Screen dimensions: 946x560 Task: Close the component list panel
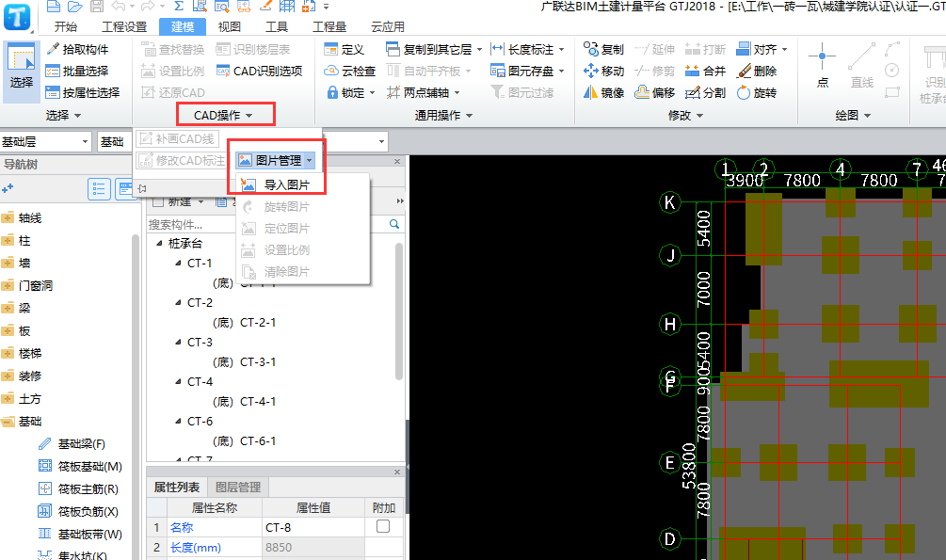(x=397, y=161)
